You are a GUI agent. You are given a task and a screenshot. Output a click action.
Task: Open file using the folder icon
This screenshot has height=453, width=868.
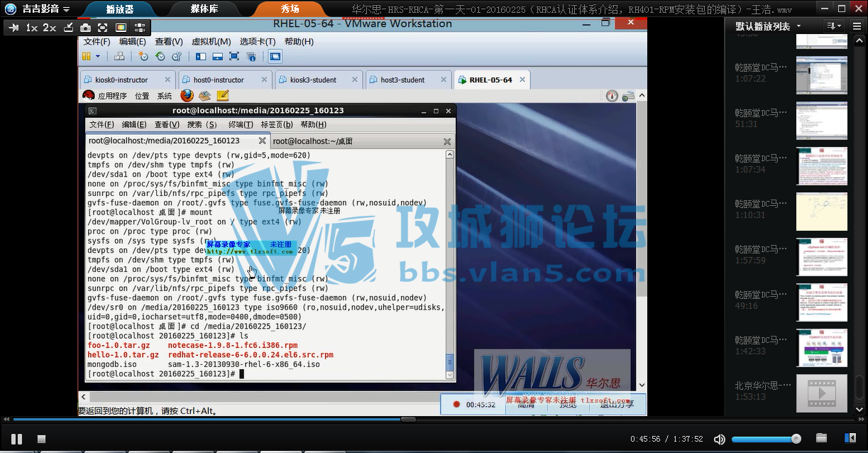821,438
